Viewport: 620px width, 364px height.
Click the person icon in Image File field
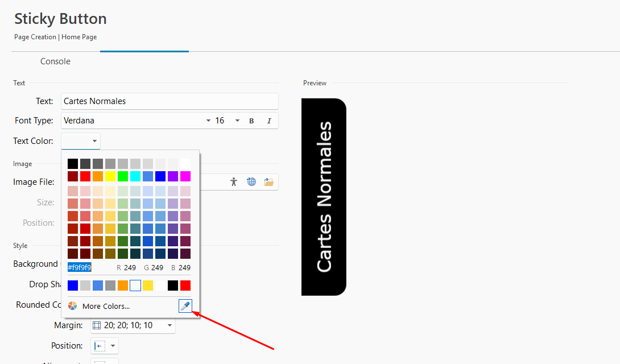click(x=234, y=182)
